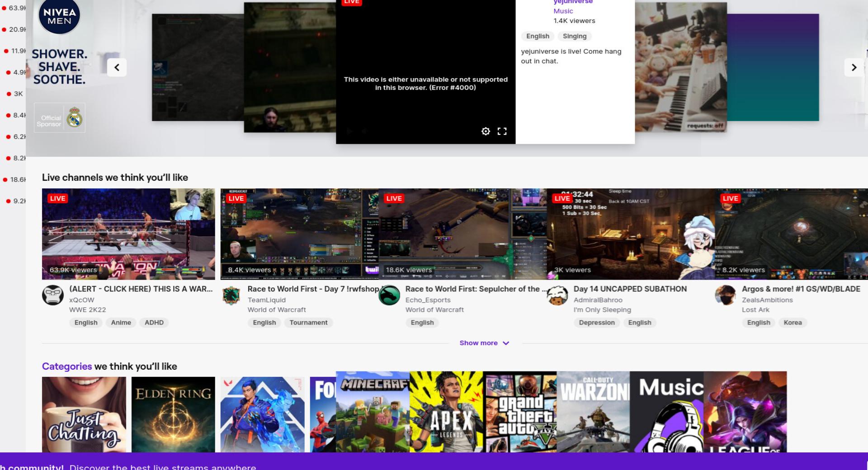Image resolution: width=868 pixels, height=470 pixels.
Task: Open TeamLiquid channel avatar
Action: click(x=231, y=296)
